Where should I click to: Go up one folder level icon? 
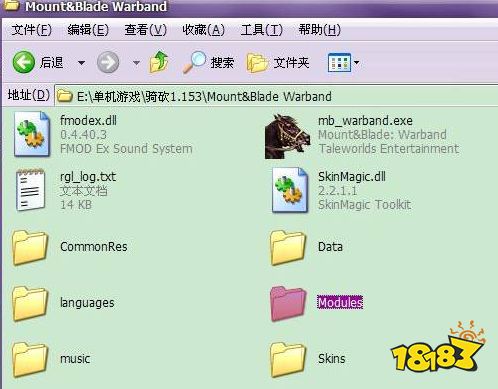click(159, 62)
